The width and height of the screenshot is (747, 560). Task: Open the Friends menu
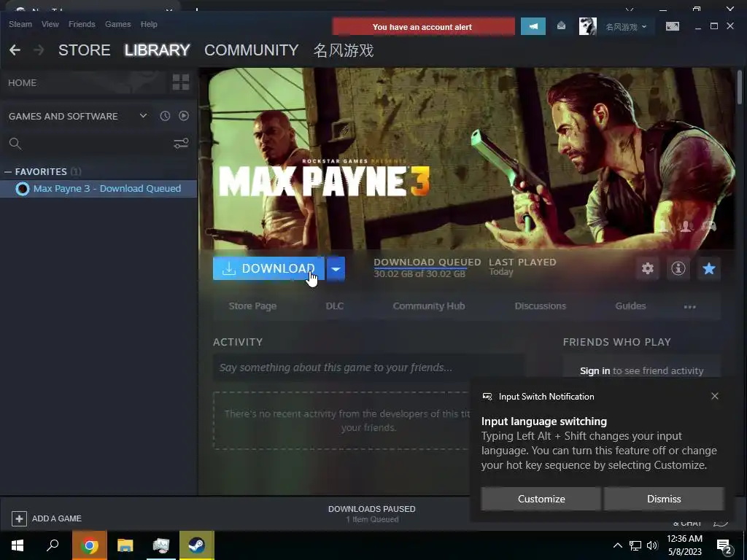82,24
